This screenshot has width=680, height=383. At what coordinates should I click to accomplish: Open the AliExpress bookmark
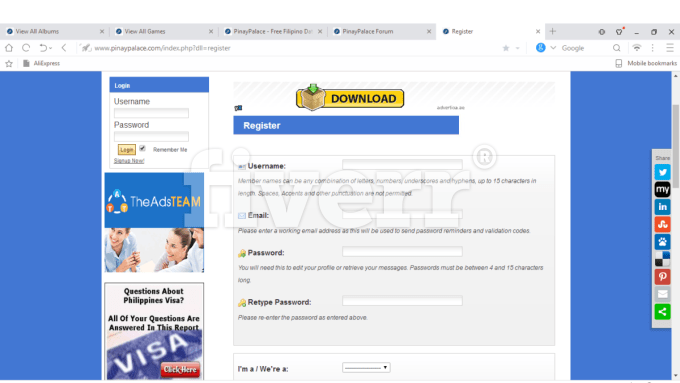tap(41, 63)
